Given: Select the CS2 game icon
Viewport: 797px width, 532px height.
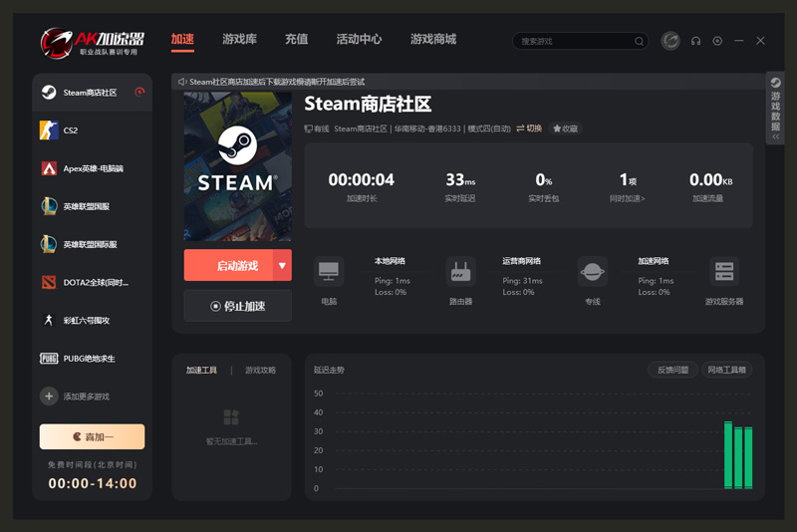Looking at the screenshot, I should 49,131.
